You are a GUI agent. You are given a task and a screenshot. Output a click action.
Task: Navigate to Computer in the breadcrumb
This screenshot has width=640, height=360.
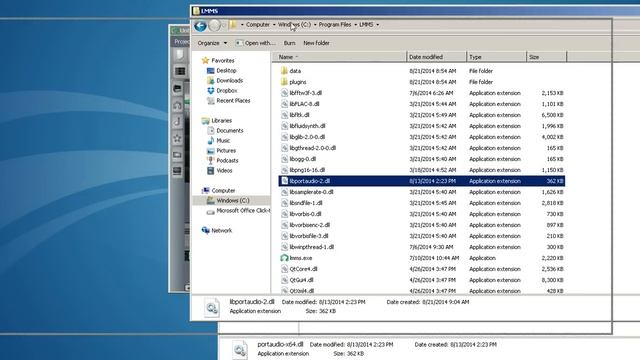click(258, 24)
